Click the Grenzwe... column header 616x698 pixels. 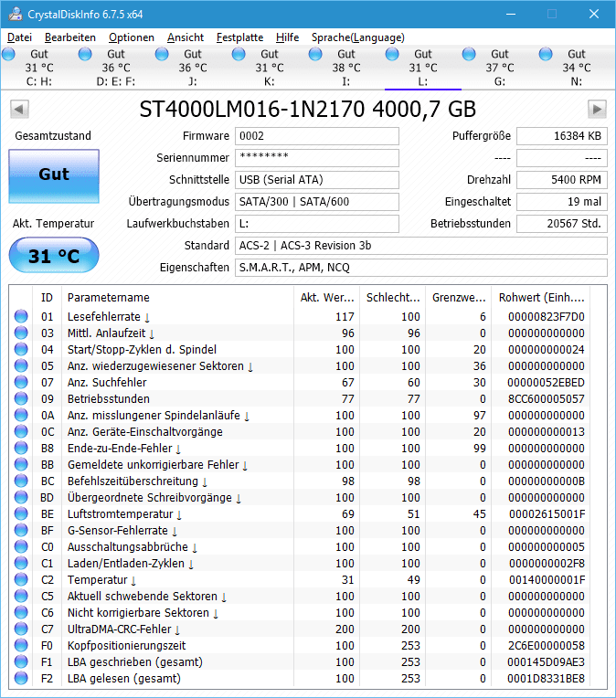pos(459,297)
